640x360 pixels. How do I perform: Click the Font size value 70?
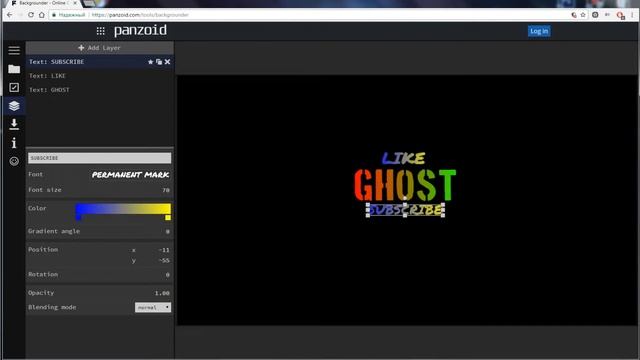(x=165, y=190)
